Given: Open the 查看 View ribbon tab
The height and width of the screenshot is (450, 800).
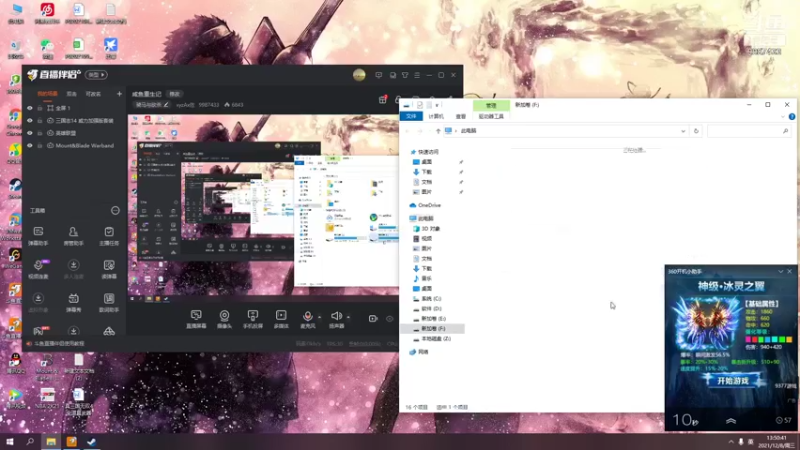Looking at the screenshot, I should pyautogui.click(x=461, y=116).
